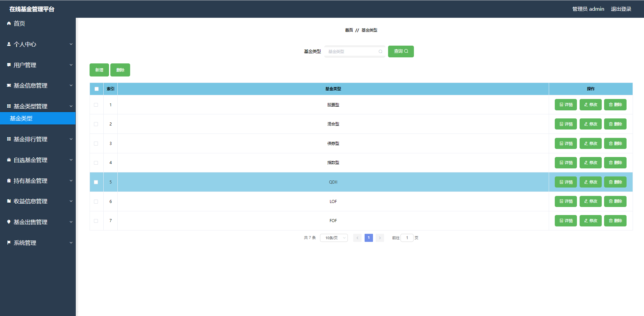The width and height of the screenshot is (644, 316).
Task: Expand the 持有基金管理 chevron
Action: click(71, 180)
